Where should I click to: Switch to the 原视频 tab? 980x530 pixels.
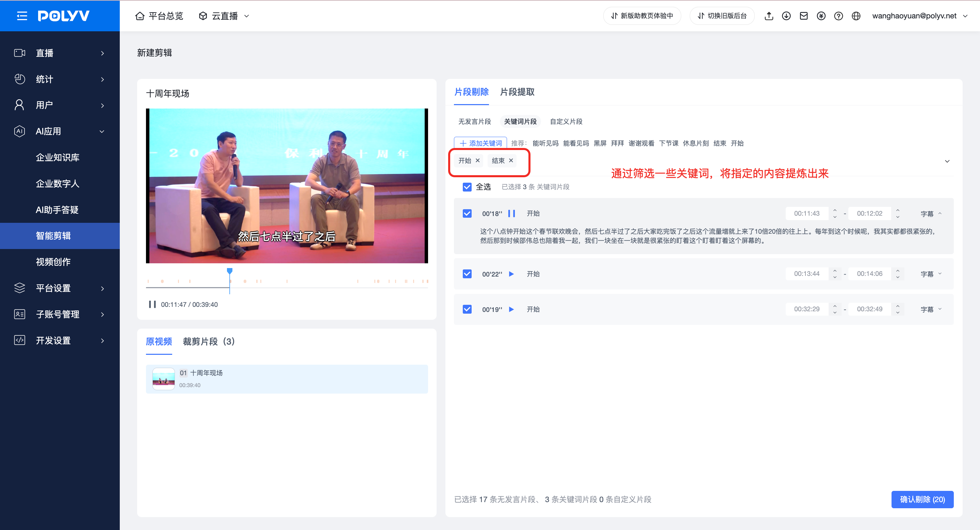pos(159,342)
